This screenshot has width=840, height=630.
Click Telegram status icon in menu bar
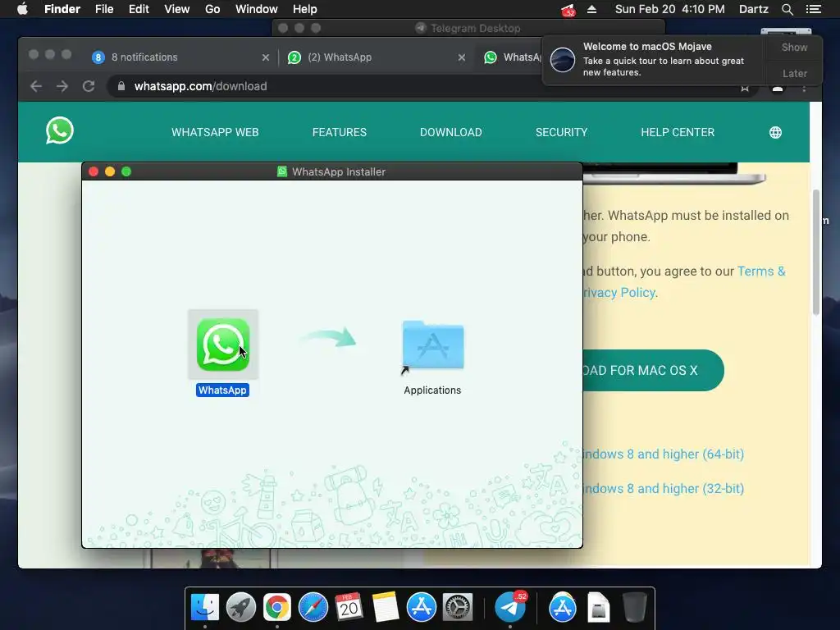[568, 10]
